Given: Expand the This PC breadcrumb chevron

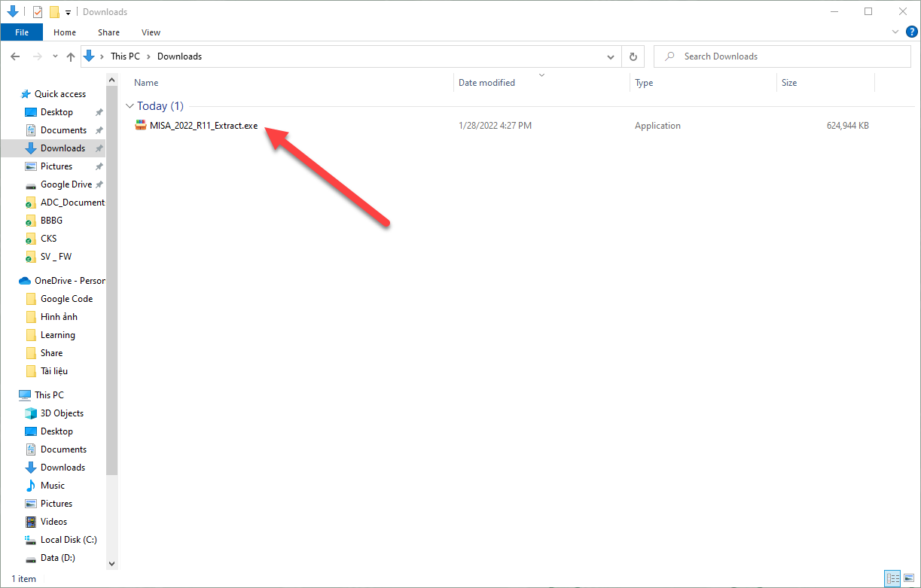Looking at the screenshot, I should click(x=148, y=56).
